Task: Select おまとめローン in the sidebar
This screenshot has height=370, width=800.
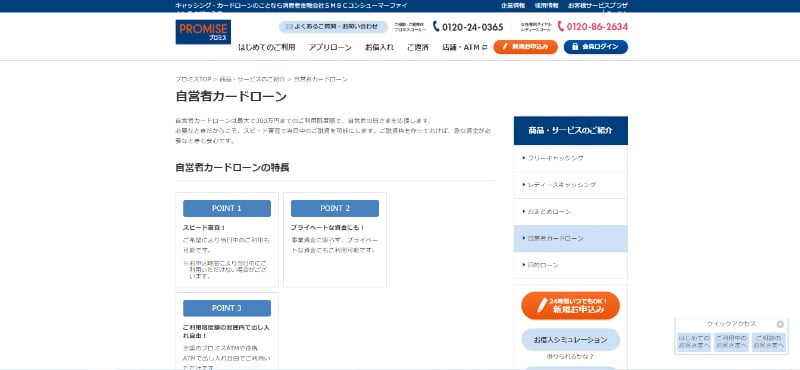Action: (x=570, y=212)
